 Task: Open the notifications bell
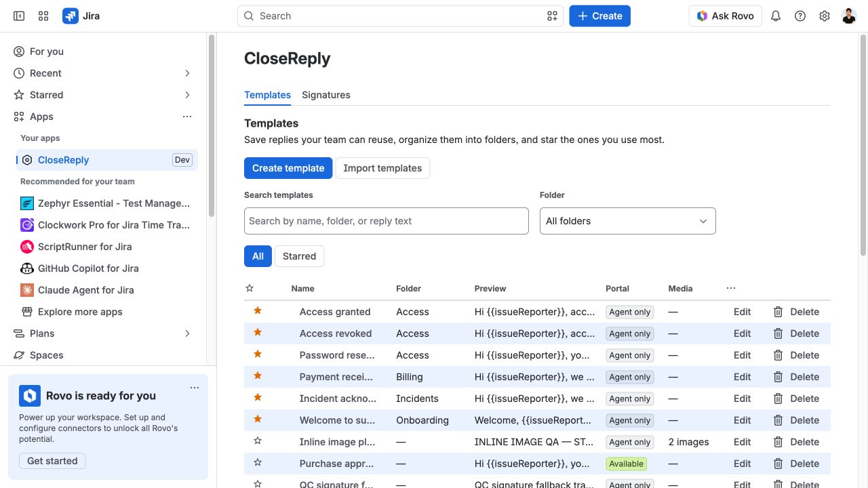coord(776,16)
